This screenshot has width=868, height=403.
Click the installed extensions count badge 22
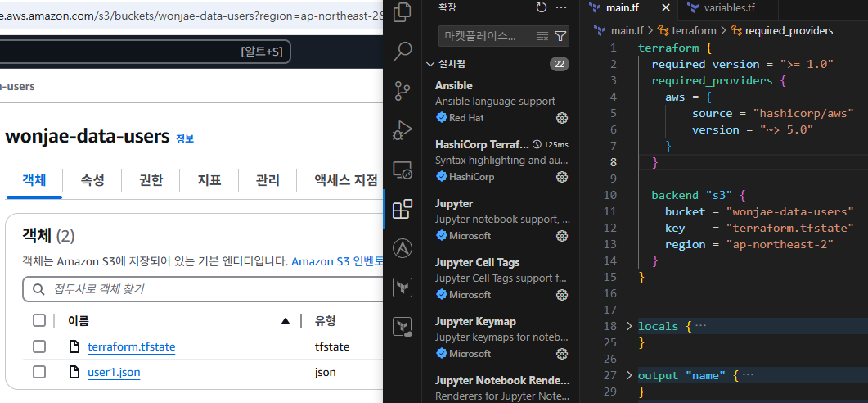(559, 65)
